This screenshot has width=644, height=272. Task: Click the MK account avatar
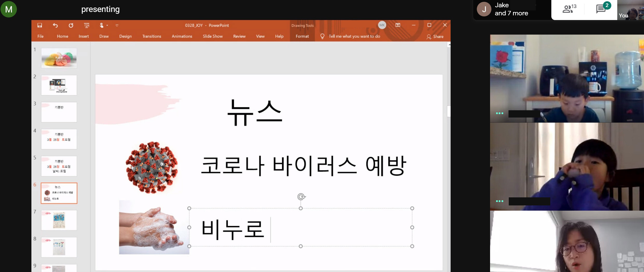click(x=382, y=25)
